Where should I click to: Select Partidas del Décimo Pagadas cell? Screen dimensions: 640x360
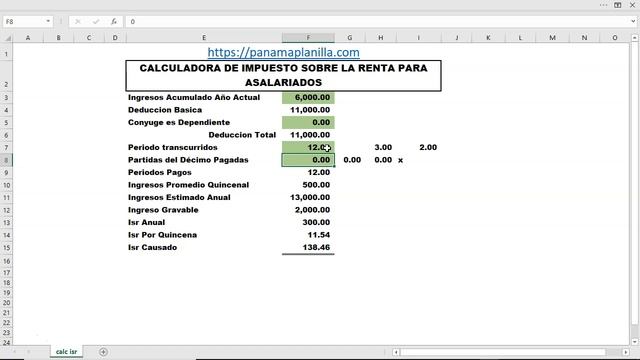coord(308,160)
